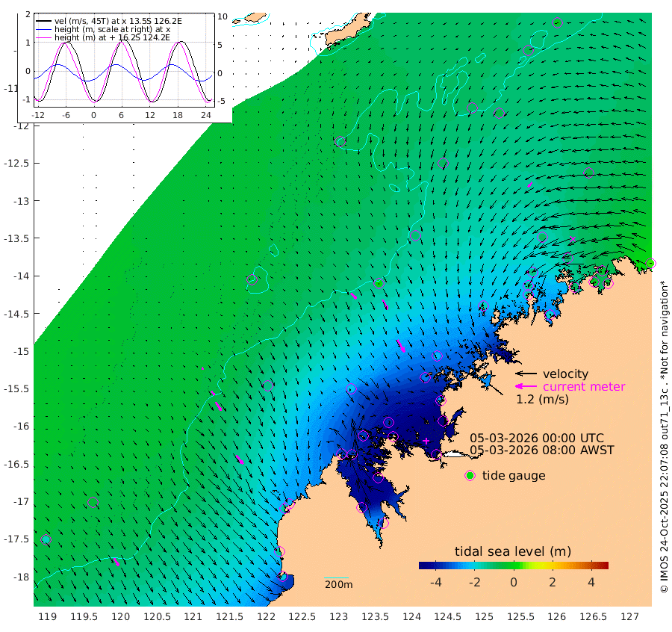
Task: Click the green zero region of the colorbar
Action: coord(514,566)
